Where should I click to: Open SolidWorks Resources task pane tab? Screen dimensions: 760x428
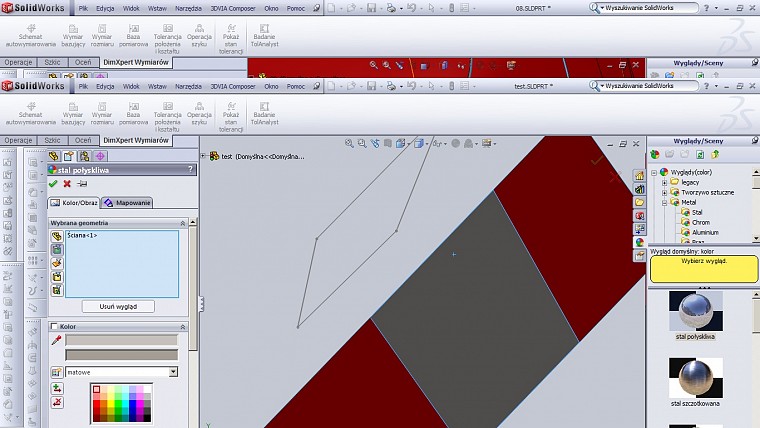(x=639, y=175)
